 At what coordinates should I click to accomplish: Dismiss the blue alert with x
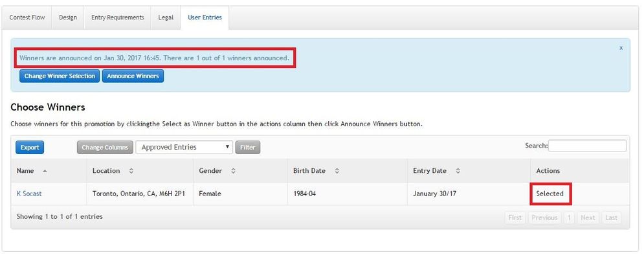click(621, 48)
